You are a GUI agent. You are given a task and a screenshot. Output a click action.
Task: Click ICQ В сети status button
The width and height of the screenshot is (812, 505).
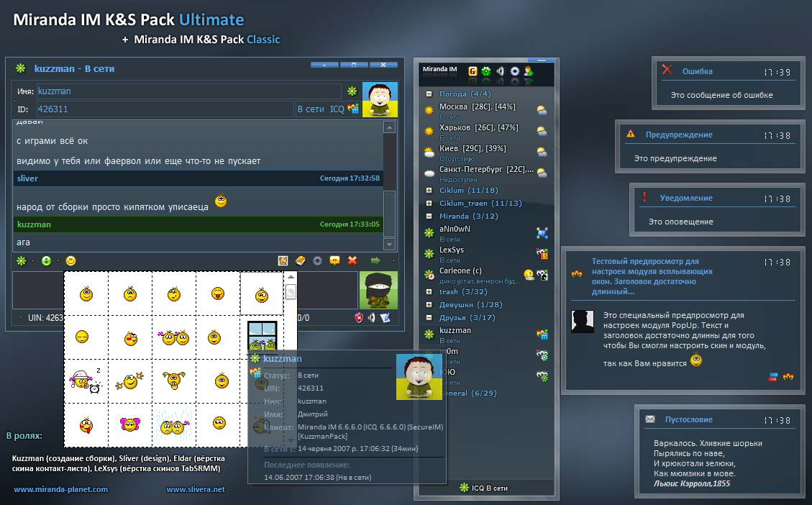(484, 488)
